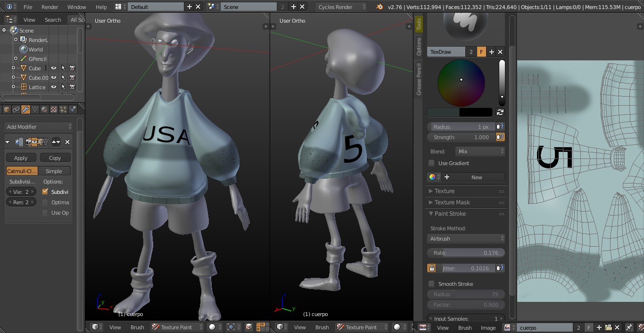Toggle Jitter pressure sensitivity icon
The height and width of the screenshot is (333, 644).
pyautogui.click(x=500, y=268)
